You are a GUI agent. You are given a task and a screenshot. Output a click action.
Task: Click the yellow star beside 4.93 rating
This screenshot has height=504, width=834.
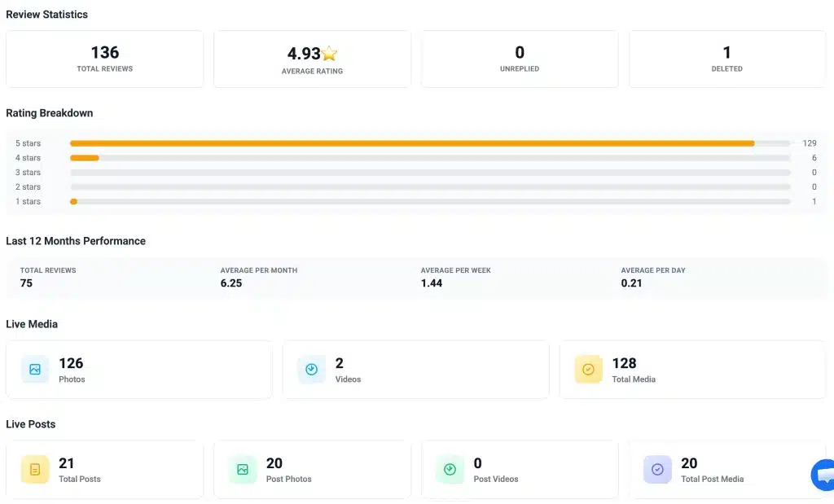pyautogui.click(x=329, y=53)
